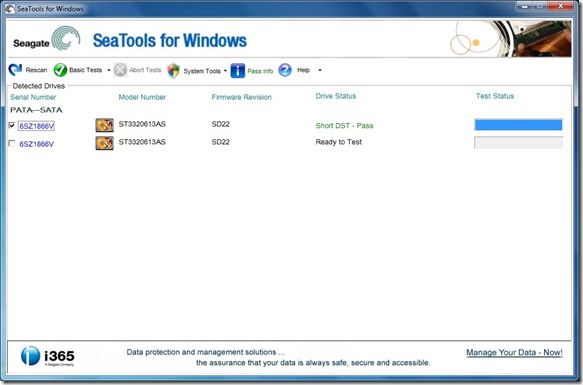Click the Ready to Test status text

click(x=338, y=142)
